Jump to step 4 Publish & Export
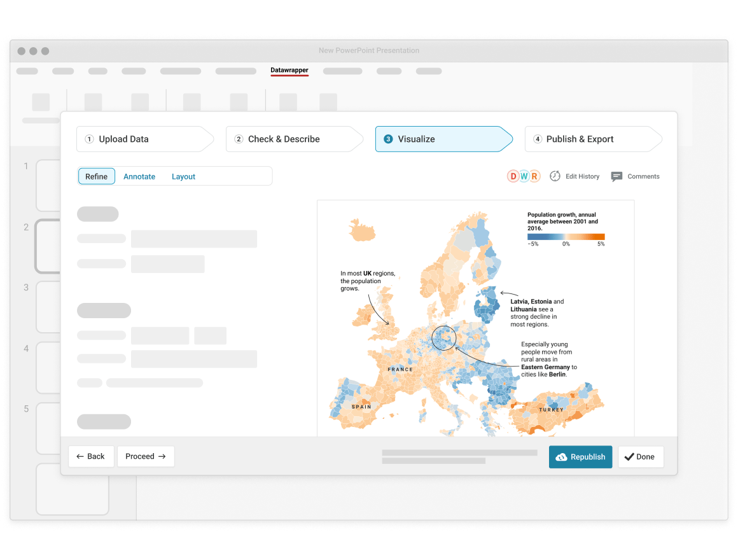The image size is (738, 560). pos(581,139)
